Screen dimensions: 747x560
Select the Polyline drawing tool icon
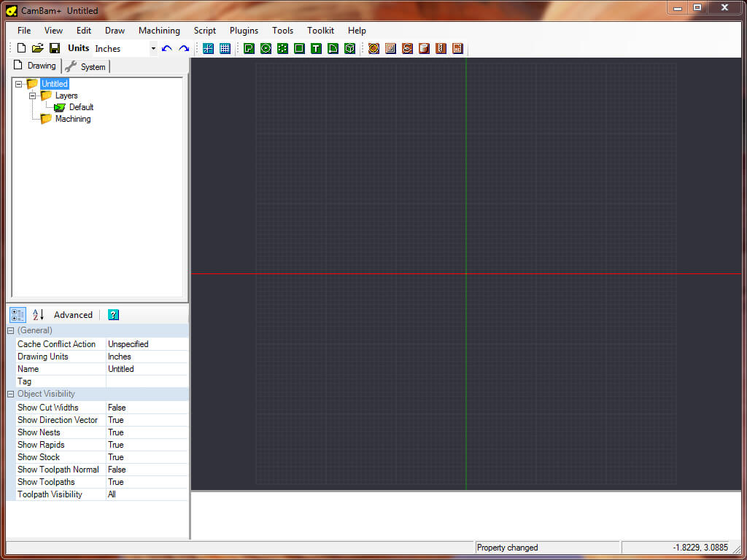pyautogui.click(x=249, y=48)
